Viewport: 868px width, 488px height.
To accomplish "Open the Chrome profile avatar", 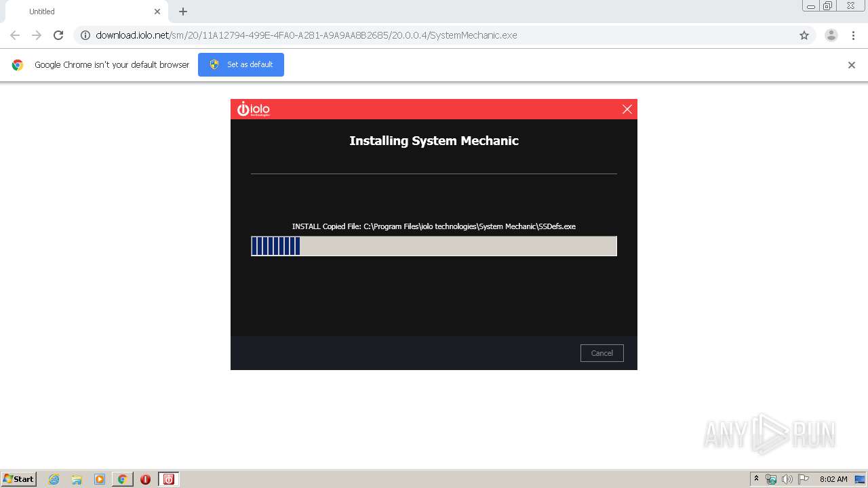I will click(x=831, y=35).
